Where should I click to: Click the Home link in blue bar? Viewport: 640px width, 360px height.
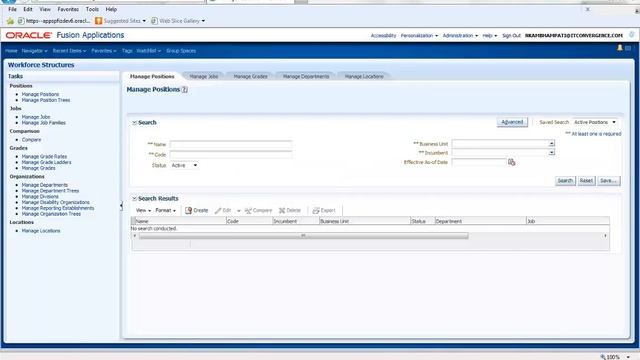pos(11,51)
